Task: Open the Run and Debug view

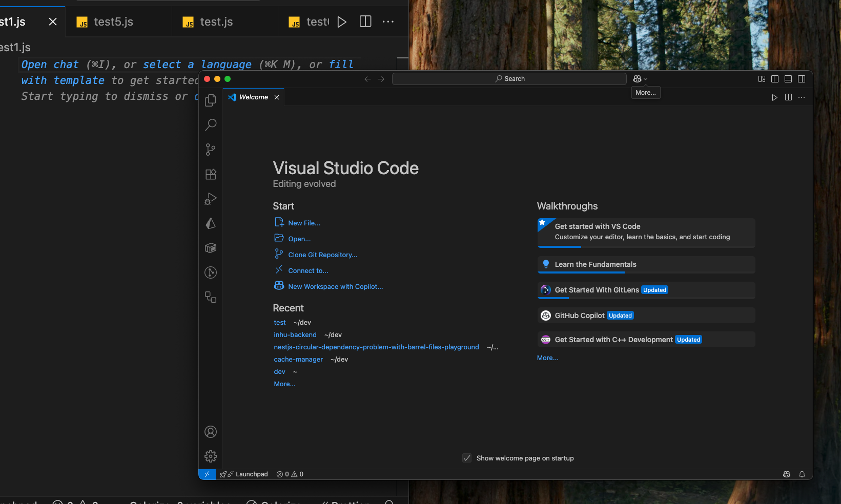Action: tap(211, 199)
